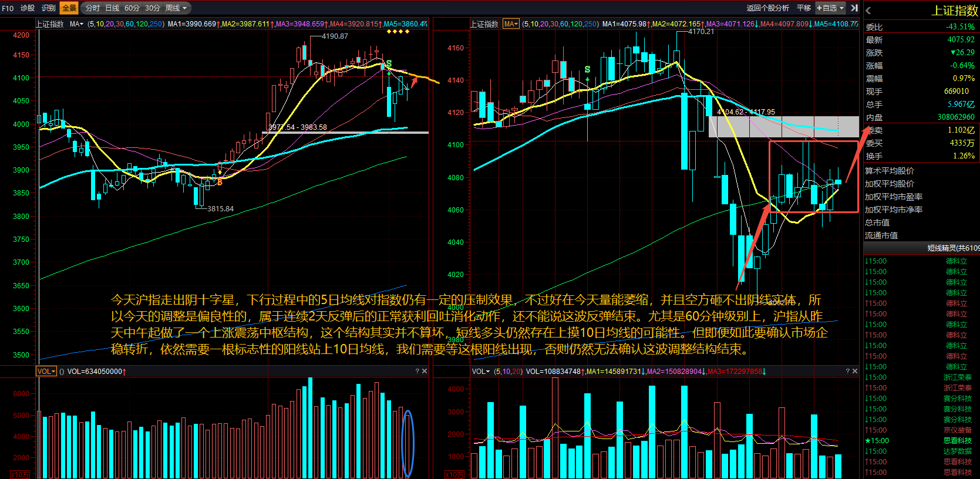This screenshot has height=479, width=980.
Task: Open help for right VOL panel
Action: pos(847,371)
